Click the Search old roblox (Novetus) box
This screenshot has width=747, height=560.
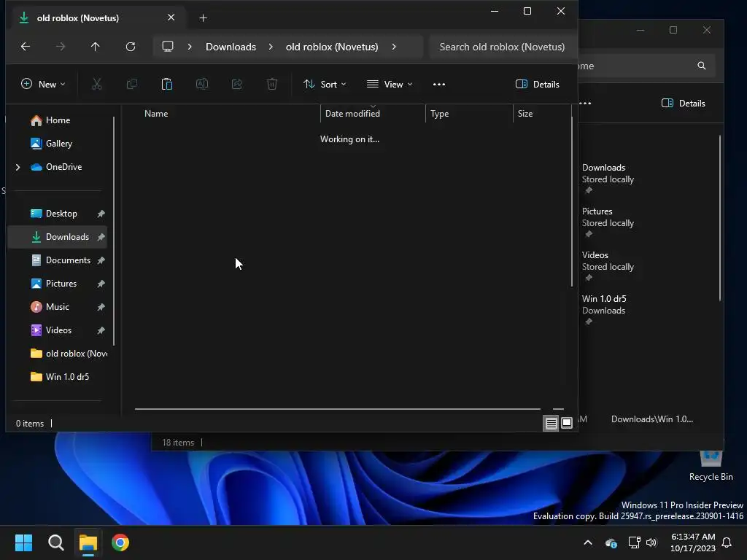click(x=503, y=47)
